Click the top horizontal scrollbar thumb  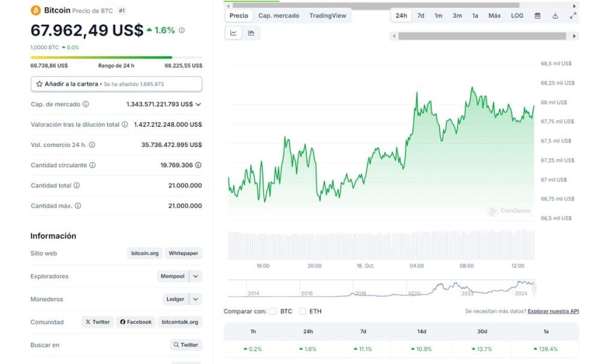[x=376, y=6]
